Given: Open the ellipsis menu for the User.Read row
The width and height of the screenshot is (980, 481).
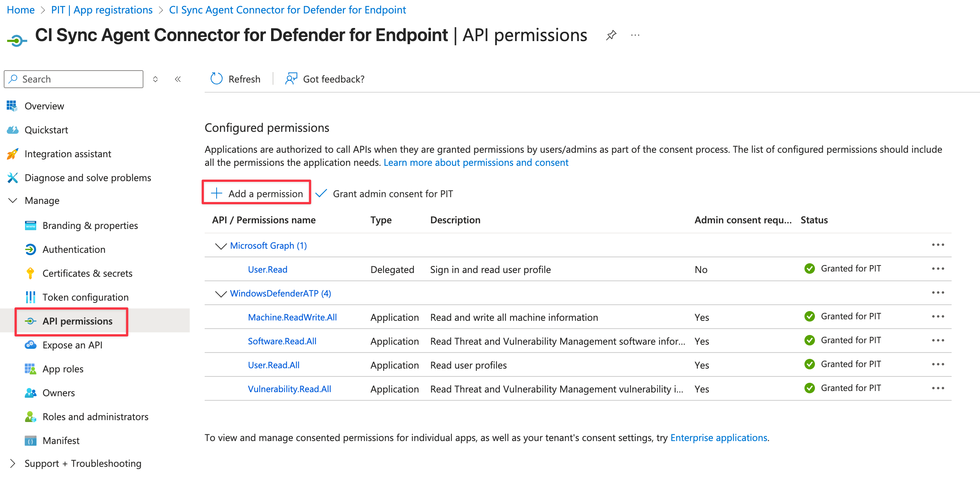Looking at the screenshot, I should tap(938, 269).
